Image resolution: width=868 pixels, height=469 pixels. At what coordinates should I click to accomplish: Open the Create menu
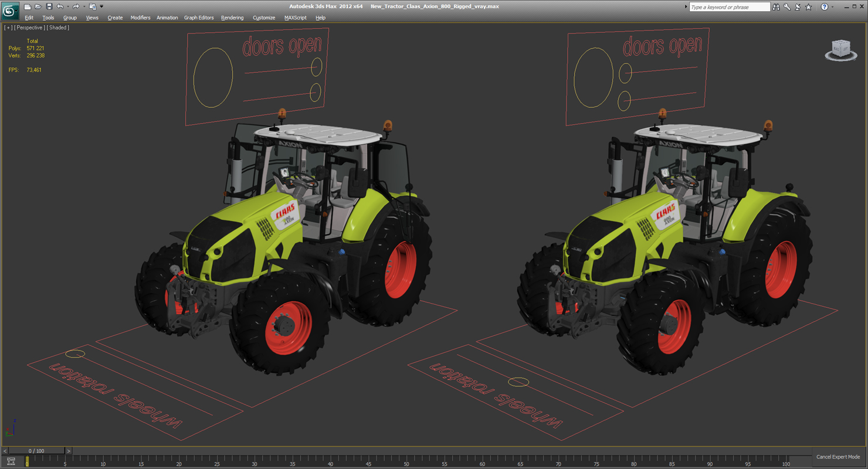(x=115, y=18)
